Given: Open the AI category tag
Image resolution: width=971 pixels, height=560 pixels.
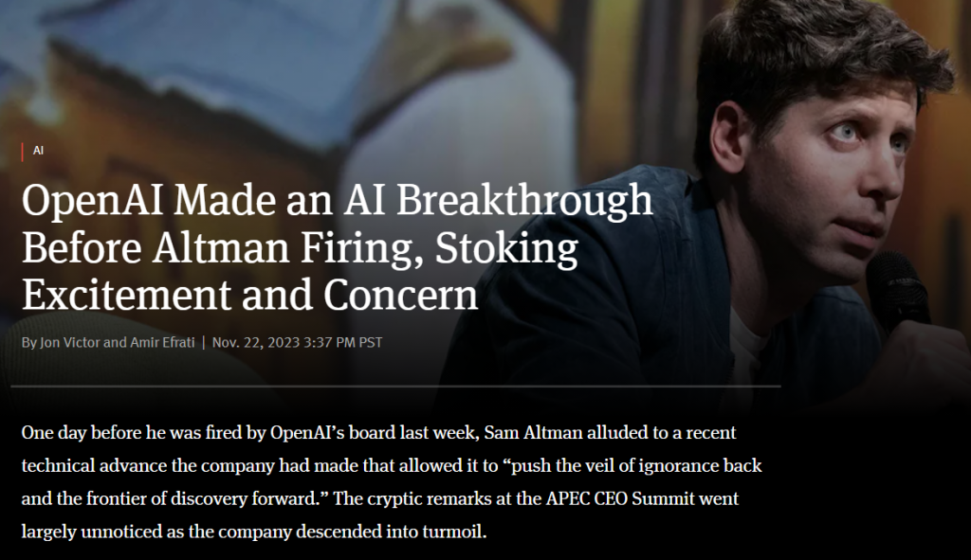Looking at the screenshot, I should coord(38,151).
